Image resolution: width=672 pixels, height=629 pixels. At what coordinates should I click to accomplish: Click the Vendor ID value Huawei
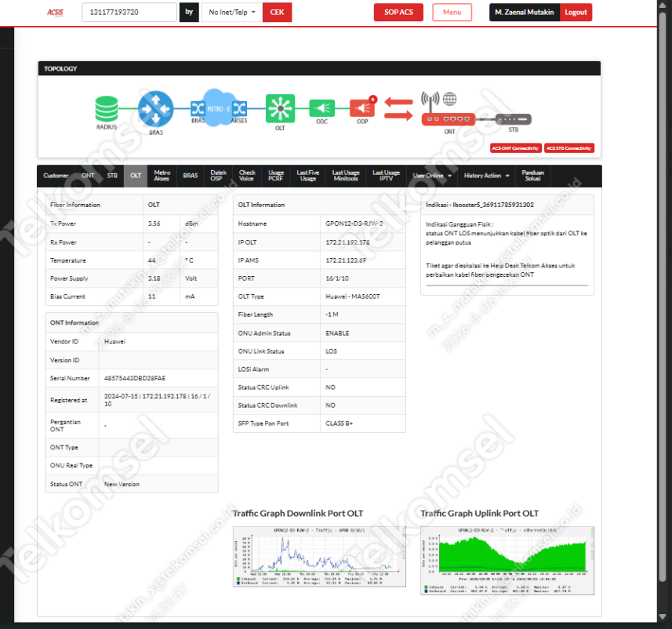pyautogui.click(x=114, y=342)
